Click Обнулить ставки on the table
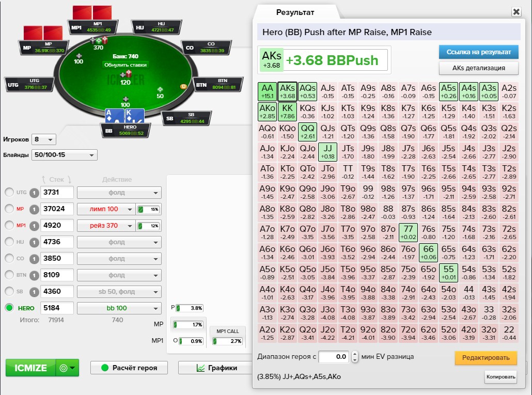Viewport: 532px width, 395px height. pos(126,65)
